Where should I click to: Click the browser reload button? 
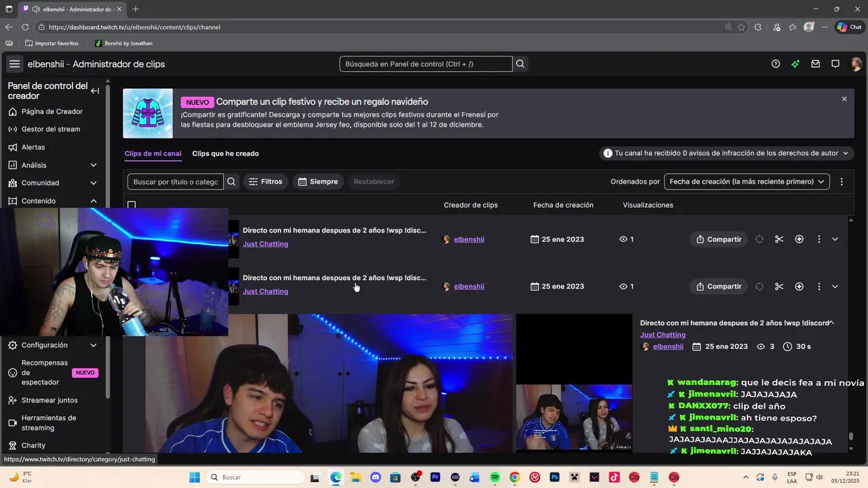tap(25, 27)
